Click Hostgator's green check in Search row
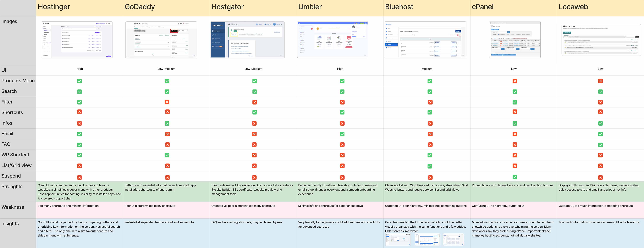This screenshot has height=248, width=644. click(254, 92)
